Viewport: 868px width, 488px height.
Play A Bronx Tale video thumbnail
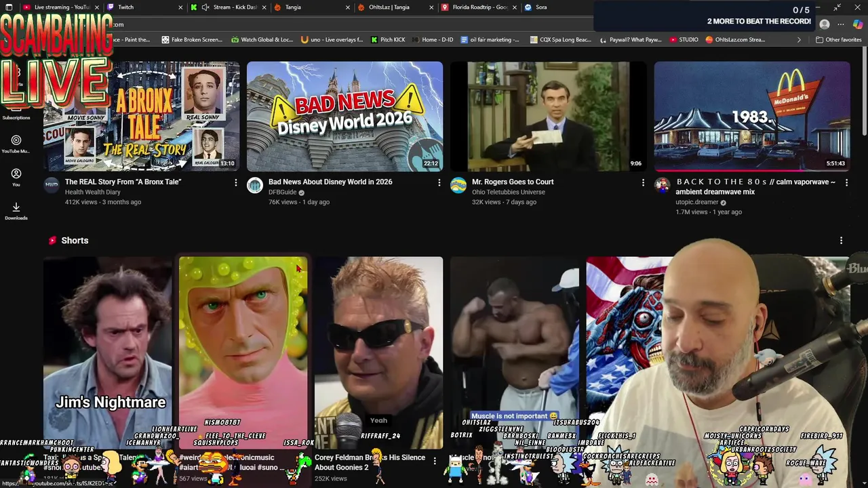coord(141,117)
